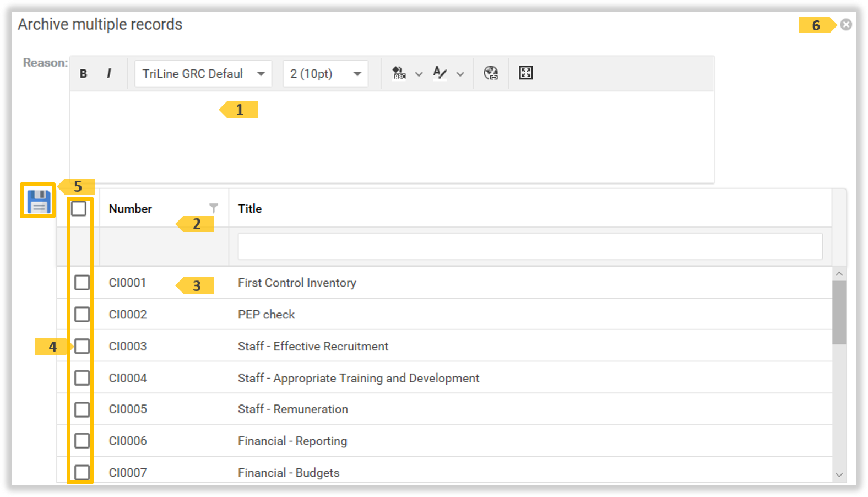868x497 pixels.
Task: Click inside the Reason text area
Action: (391, 138)
